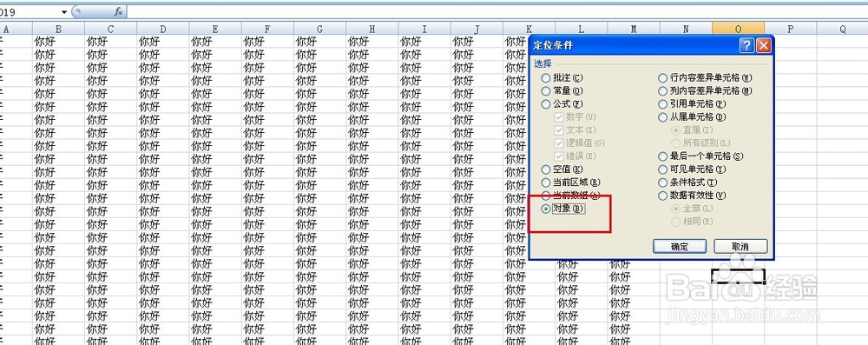Image resolution: width=868 pixels, height=345 pixels.
Task: Select column P header
Action: [791, 29]
